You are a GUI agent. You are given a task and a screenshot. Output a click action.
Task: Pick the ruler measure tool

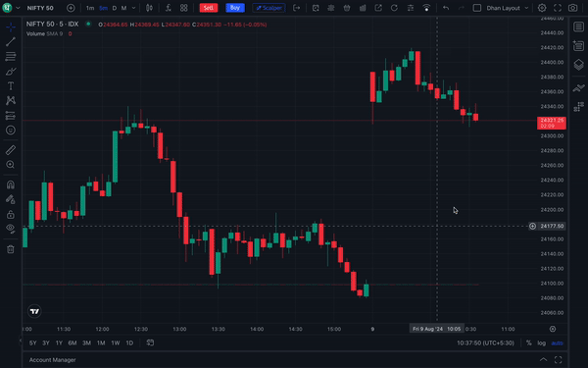11,150
